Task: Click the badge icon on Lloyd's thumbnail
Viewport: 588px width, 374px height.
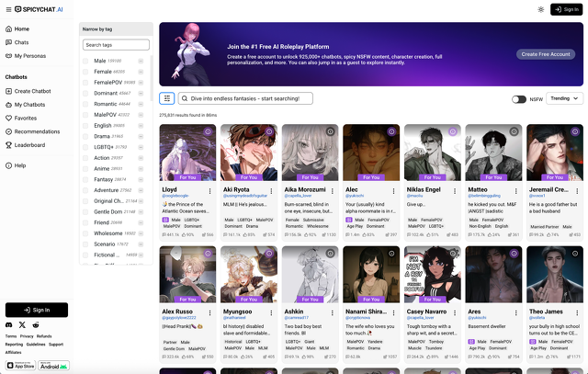Action: [209, 131]
